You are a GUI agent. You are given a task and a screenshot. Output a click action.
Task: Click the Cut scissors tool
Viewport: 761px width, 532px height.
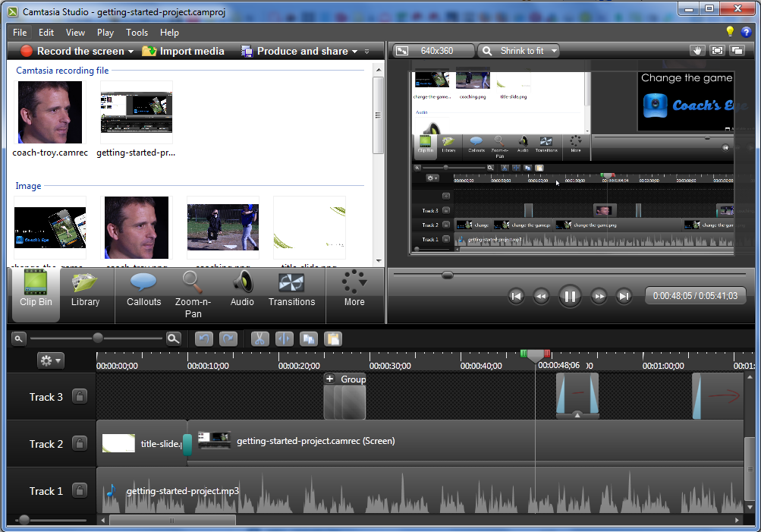click(x=260, y=338)
